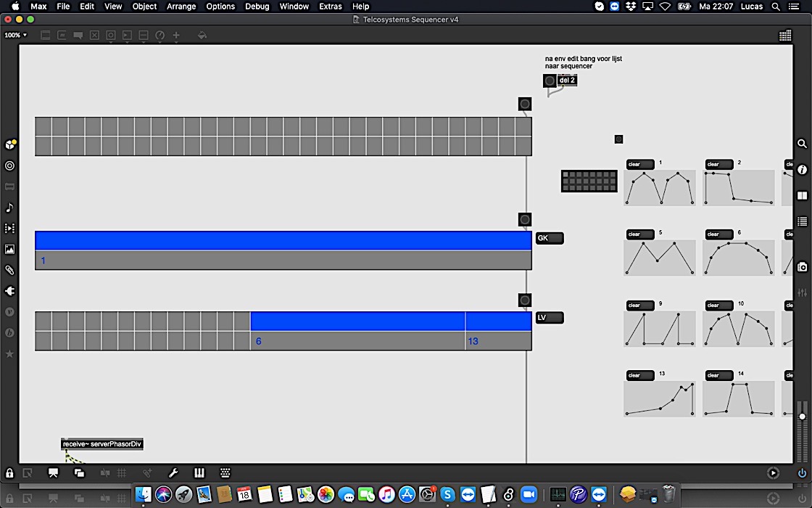Click the camera Snapshots icon

(x=802, y=266)
